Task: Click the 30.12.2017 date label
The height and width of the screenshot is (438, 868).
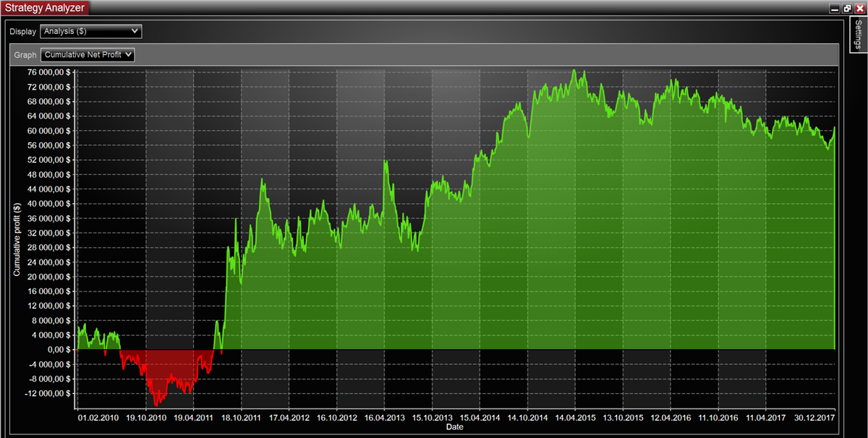Action: pos(814,418)
